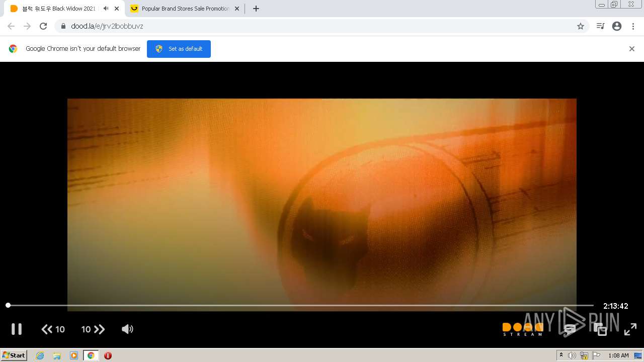
Task: Skip forward 10 seconds
Action: (x=93, y=329)
